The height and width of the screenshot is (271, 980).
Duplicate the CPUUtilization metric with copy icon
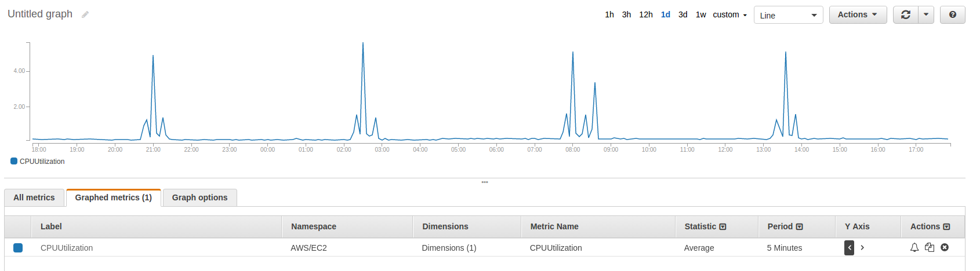pyautogui.click(x=930, y=248)
